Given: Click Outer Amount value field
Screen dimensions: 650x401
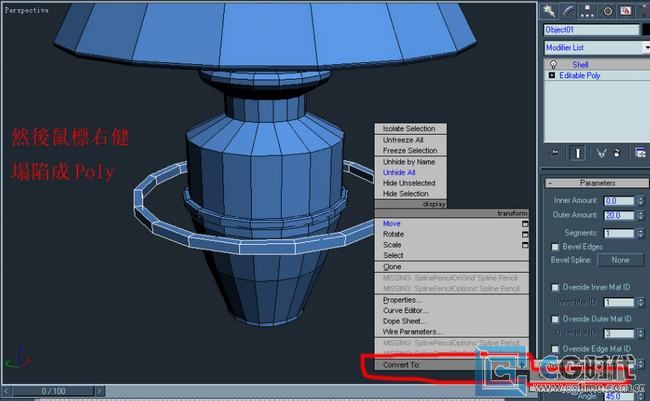Looking at the screenshot, I should pyautogui.click(x=619, y=215).
